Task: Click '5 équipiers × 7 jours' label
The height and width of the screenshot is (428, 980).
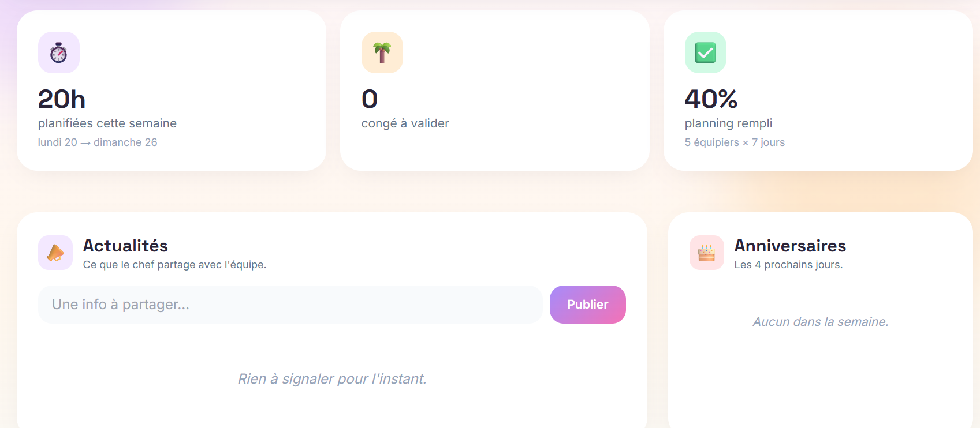Action: 735,142
